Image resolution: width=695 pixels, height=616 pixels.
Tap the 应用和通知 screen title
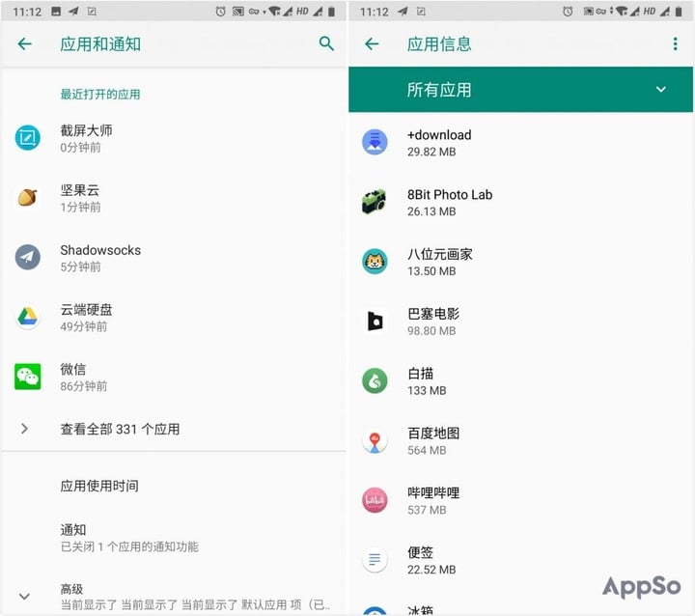click(100, 44)
